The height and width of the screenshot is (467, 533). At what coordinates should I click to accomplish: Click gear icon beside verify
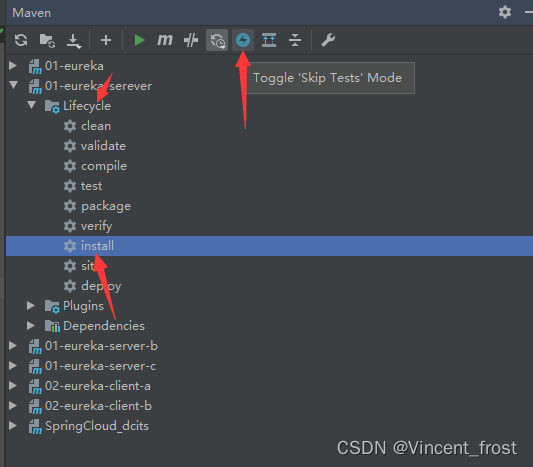pyautogui.click(x=70, y=226)
